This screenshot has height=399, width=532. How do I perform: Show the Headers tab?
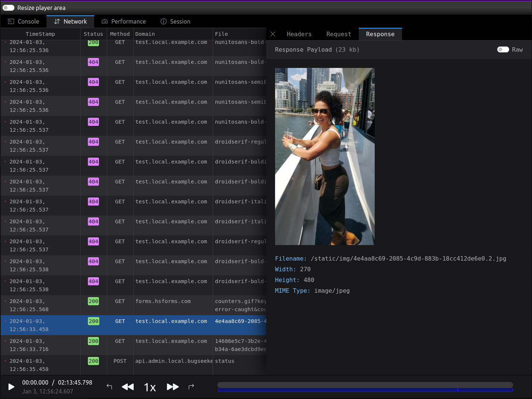click(299, 34)
